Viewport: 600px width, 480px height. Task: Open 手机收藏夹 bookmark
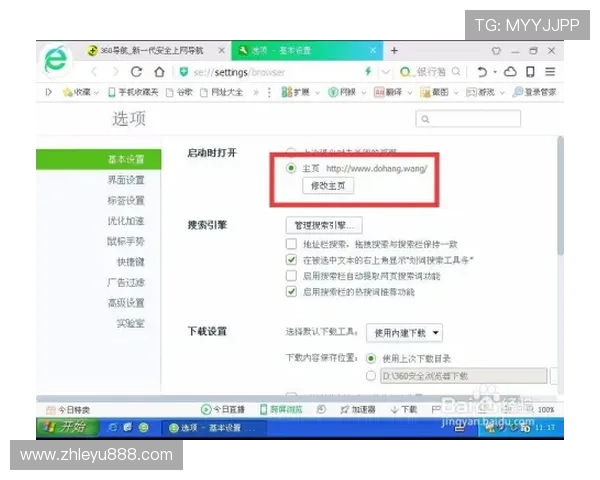(133, 92)
